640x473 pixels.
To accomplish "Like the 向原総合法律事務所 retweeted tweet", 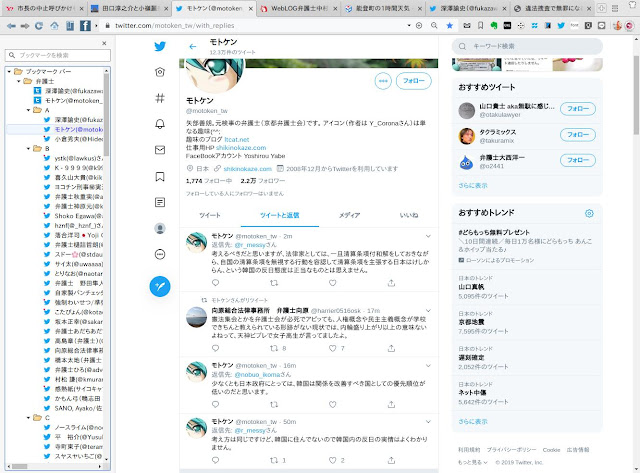I will [333, 348].
